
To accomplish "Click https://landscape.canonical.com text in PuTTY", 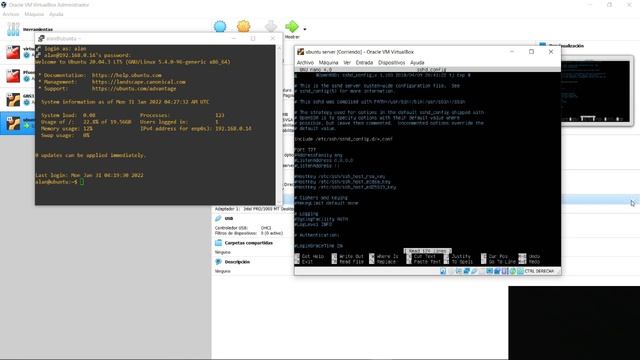I will [x=138, y=82].
